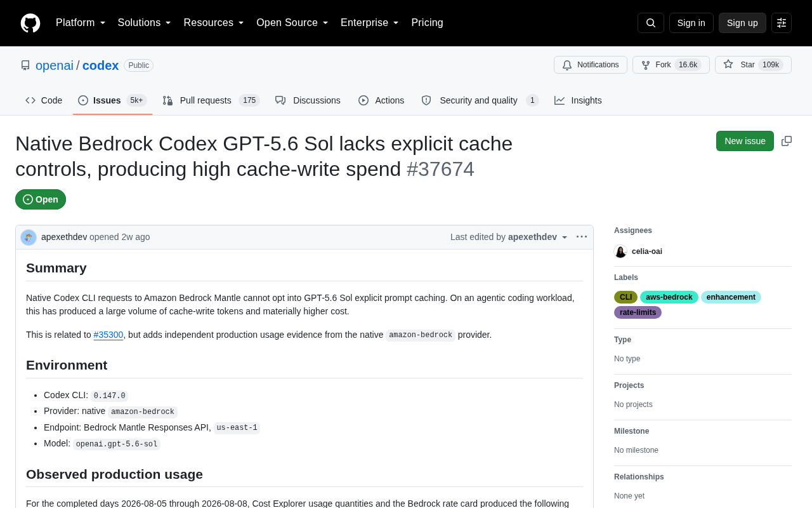Expand the Resources menu
The height and width of the screenshot is (508, 812).
[214, 23]
